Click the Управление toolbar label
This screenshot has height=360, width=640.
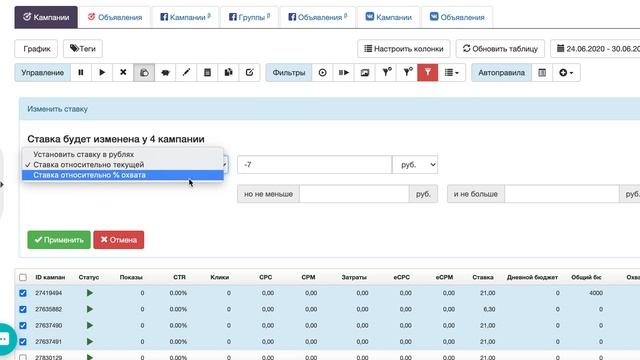coord(42,73)
